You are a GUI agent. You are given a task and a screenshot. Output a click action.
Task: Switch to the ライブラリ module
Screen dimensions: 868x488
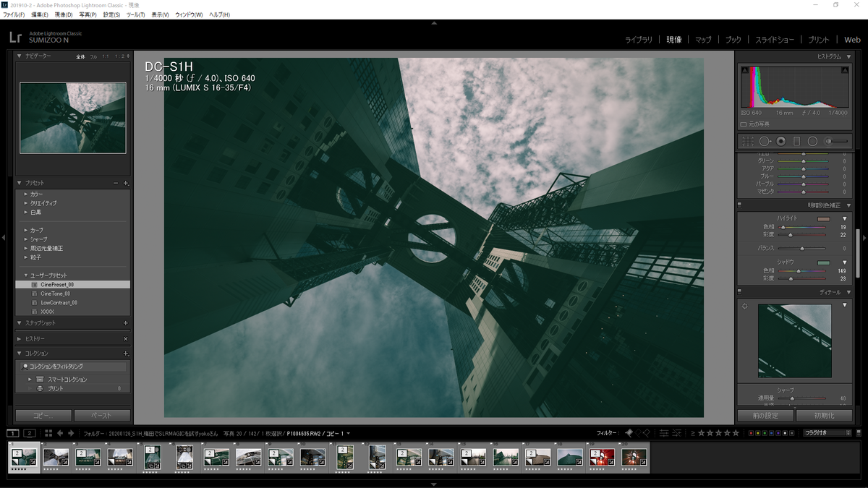[639, 40]
